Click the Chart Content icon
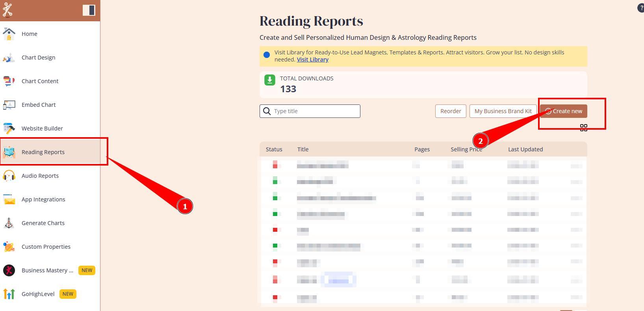The image size is (644, 311). 9,81
